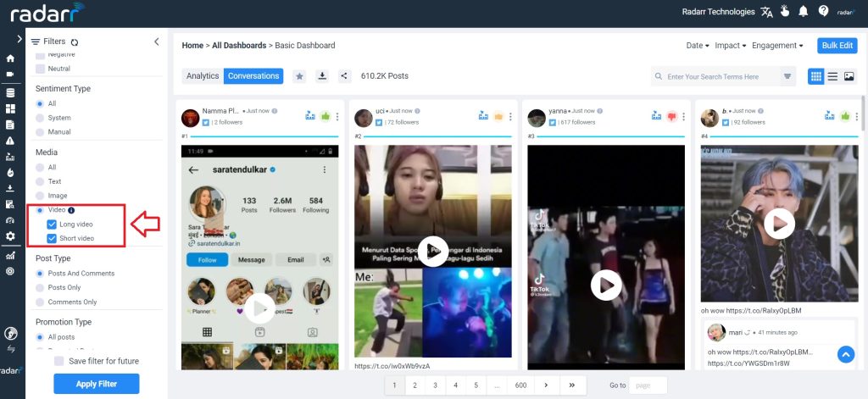Click thumbs-down sentiment on yanna post
This screenshot has height=399, width=868.
(672, 116)
